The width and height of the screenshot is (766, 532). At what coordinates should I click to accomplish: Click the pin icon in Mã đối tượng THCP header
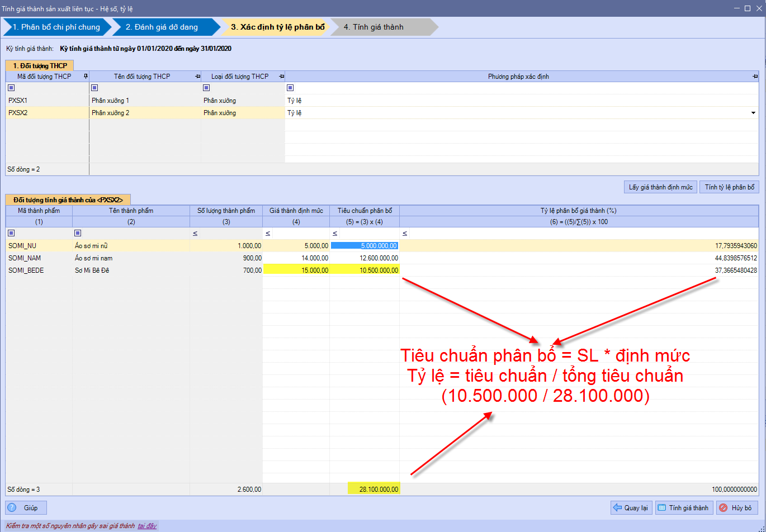point(86,76)
